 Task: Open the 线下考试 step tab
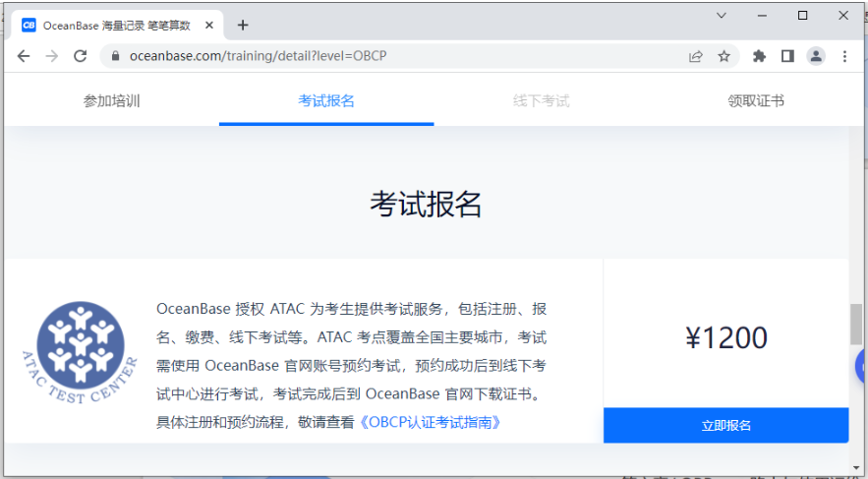pos(541,100)
